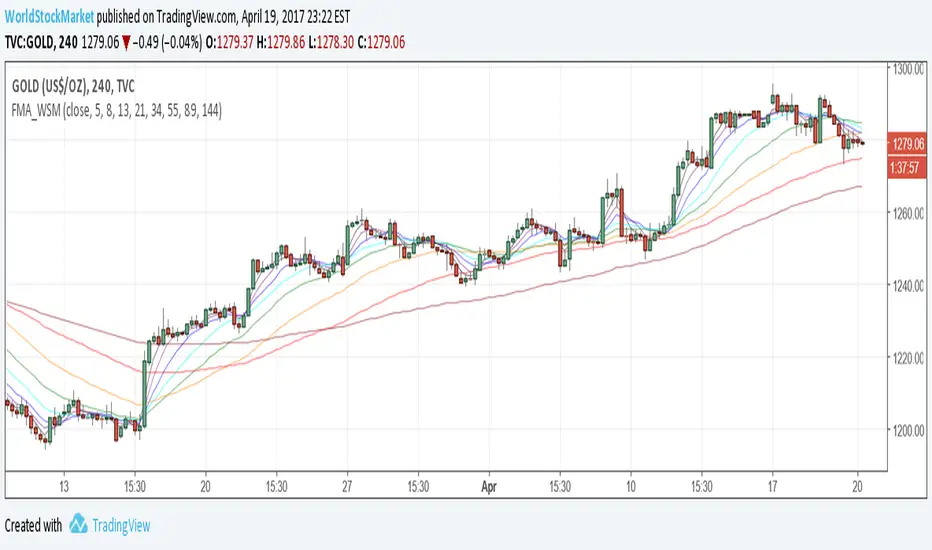Screen dimensions: 932x550
Task: Click the 10 date on time axis
Action: [631, 480]
